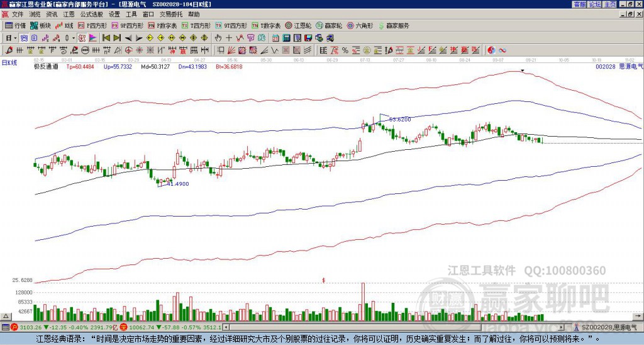Viewport: 644px width, 345px height.
Task: Select the crosshair cursor tool
Action: [x=229, y=38]
